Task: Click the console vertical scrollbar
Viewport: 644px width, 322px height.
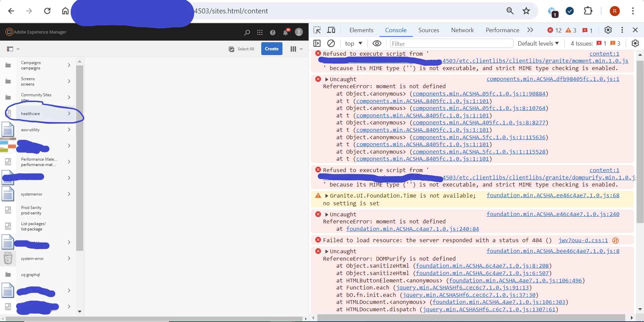Action: click(x=640, y=142)
